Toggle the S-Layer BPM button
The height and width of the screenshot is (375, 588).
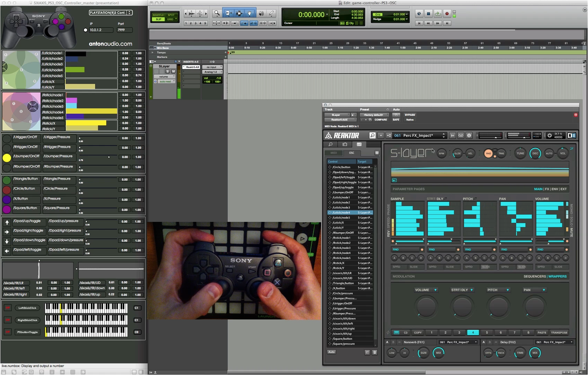(x=441, y=153)
